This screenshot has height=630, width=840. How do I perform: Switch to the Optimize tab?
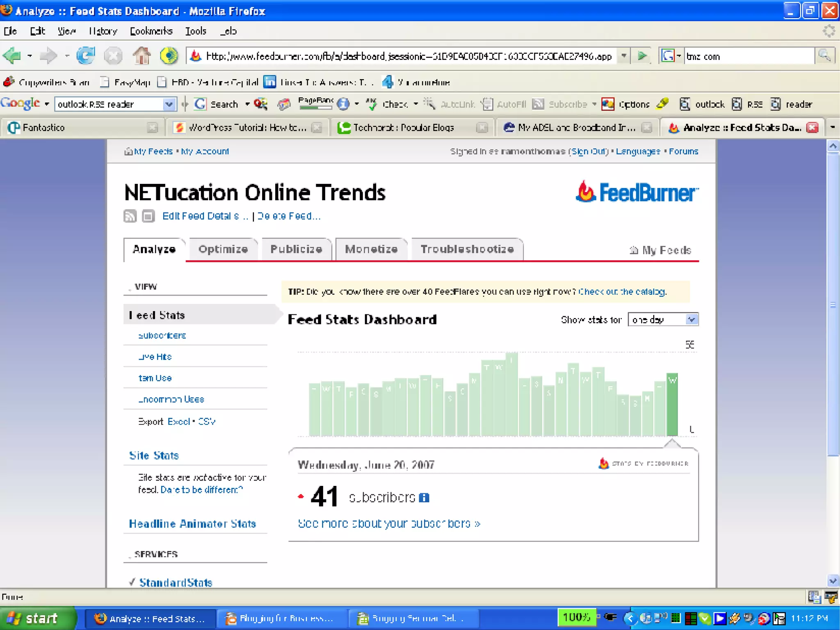click(x=223, y=249)
